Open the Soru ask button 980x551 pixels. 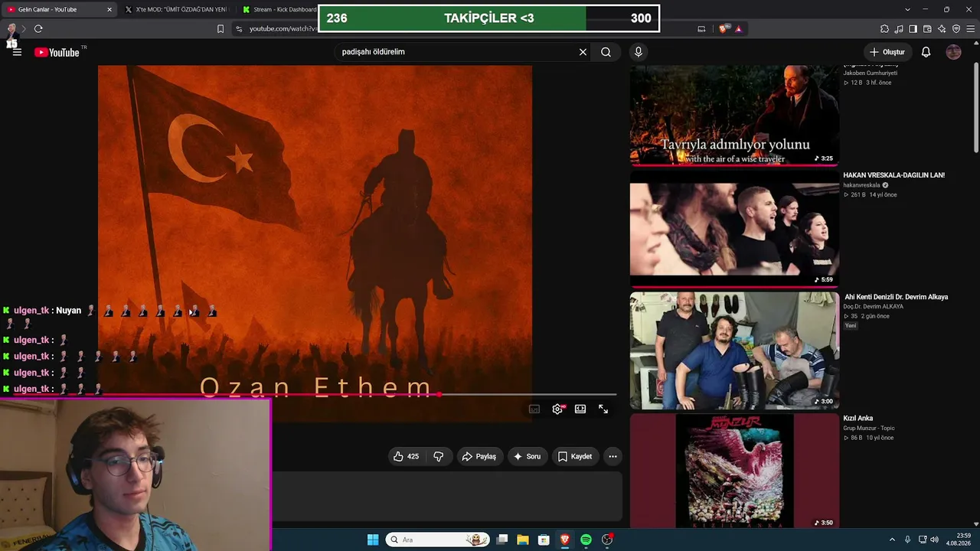527,456
